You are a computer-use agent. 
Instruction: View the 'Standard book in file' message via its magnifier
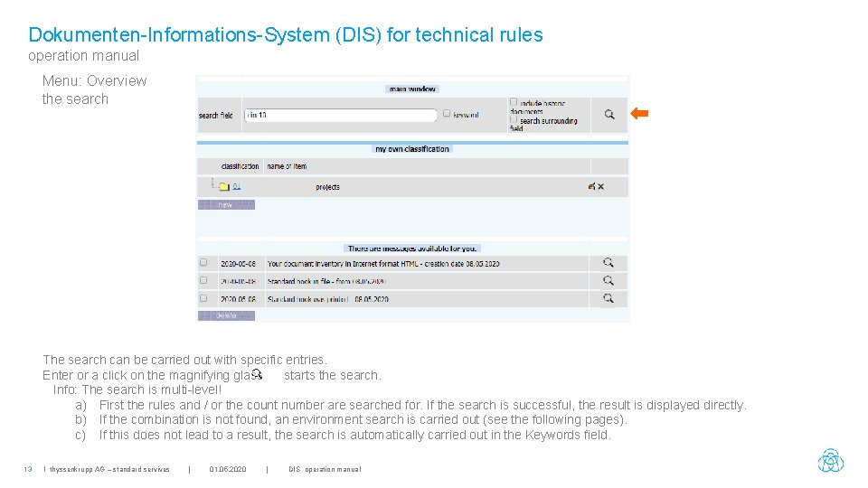(x=608, y=280)
